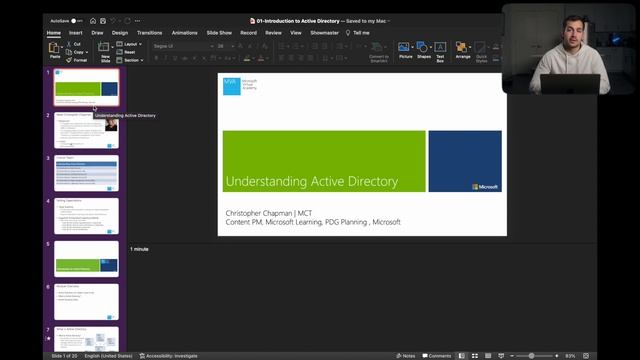Switch to Normal view in status bar
This screenshot has height=360, width=640.
point(461,356)
